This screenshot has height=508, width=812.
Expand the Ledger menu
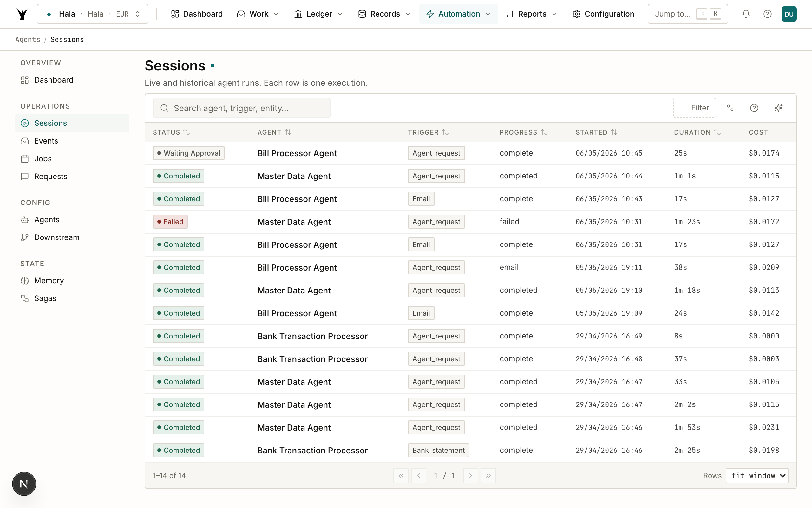click(318, 14)
